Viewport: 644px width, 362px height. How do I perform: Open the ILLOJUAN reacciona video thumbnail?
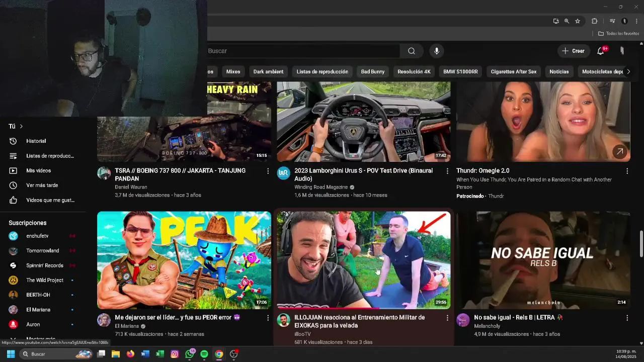363,260
